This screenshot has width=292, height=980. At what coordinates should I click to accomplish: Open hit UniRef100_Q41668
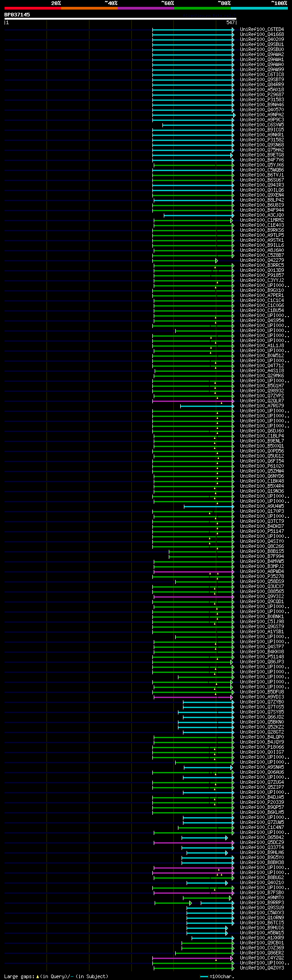tap(262, 34)
